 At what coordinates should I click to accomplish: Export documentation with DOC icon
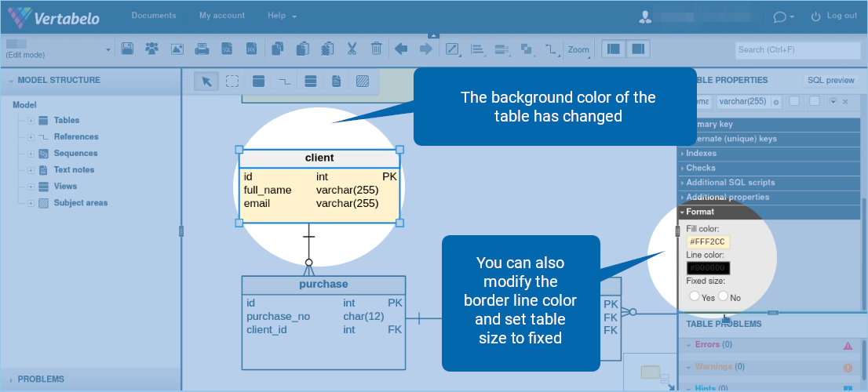[x=251, y=49]
